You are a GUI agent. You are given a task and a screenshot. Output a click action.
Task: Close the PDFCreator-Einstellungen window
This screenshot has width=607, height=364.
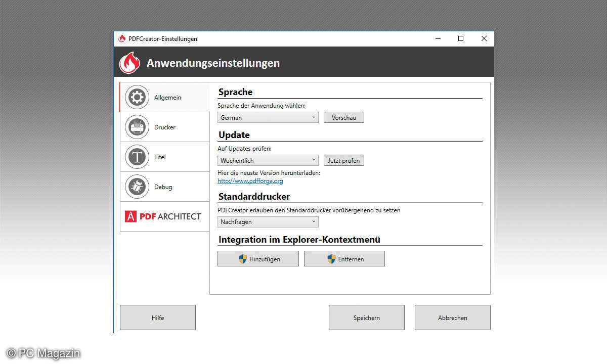pos(484,39)
